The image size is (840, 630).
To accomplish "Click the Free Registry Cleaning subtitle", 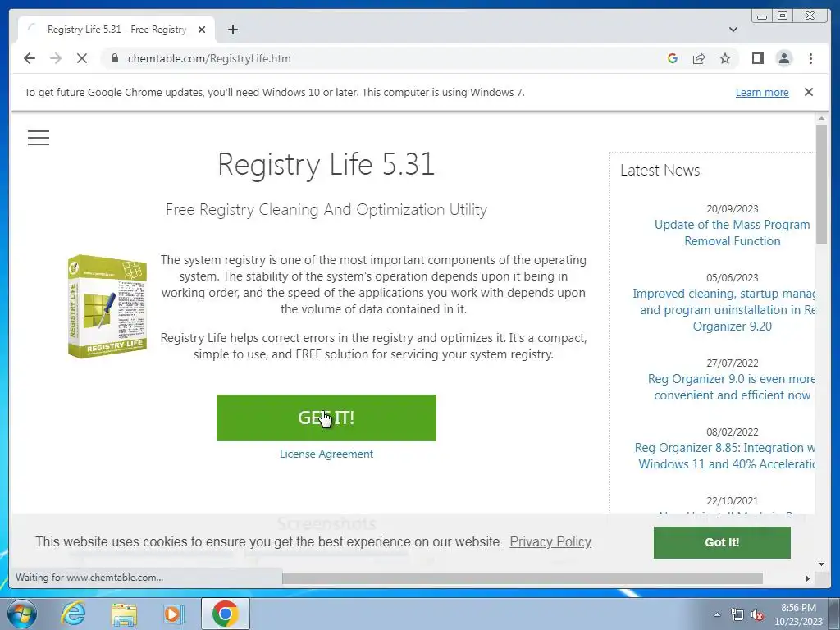I will pos(326,209).
